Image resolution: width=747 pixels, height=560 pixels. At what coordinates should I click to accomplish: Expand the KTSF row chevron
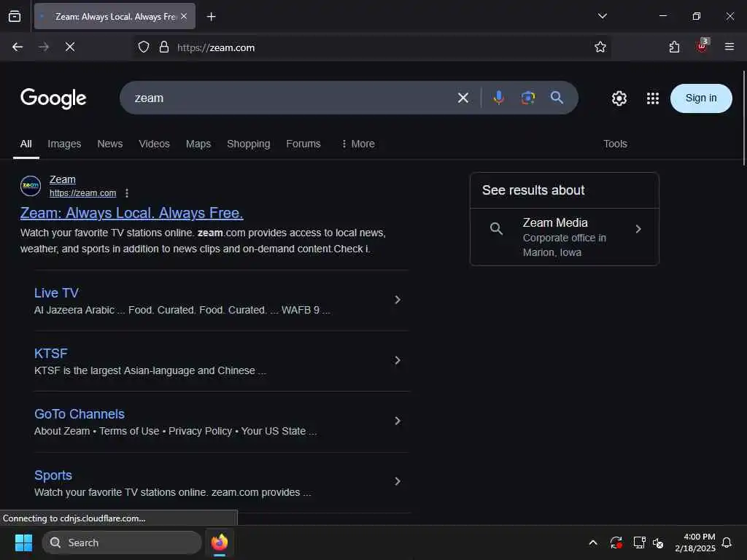398,360
